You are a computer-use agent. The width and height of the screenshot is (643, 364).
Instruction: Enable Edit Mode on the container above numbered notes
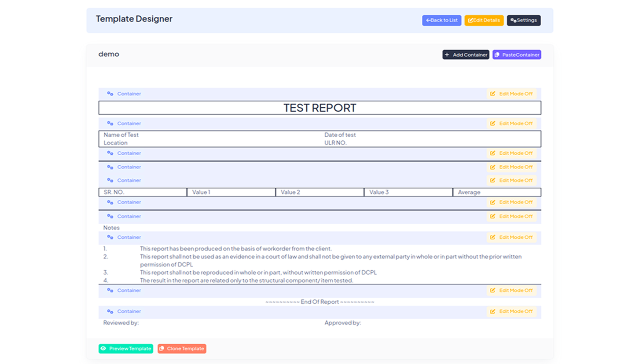(x=511, y=237)
